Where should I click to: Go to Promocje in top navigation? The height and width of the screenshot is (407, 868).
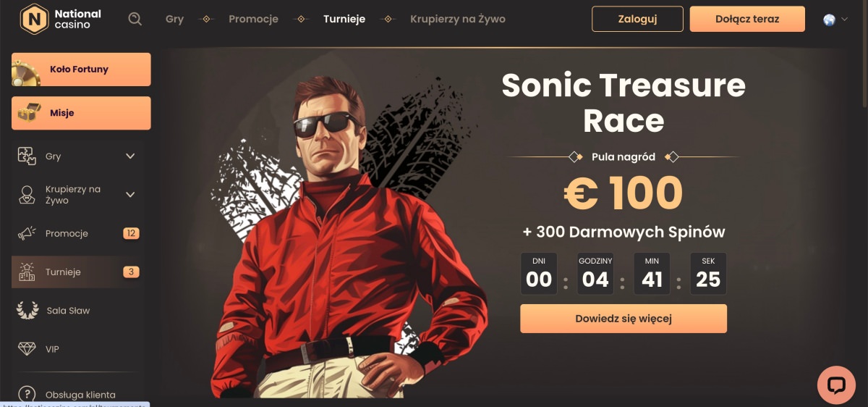pyautogui.click(x=253, y=19)
